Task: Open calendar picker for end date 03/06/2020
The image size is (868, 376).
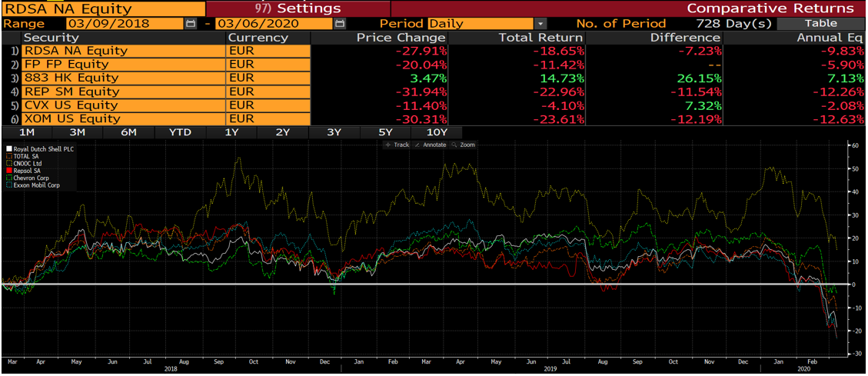Action: click(340, 24)
